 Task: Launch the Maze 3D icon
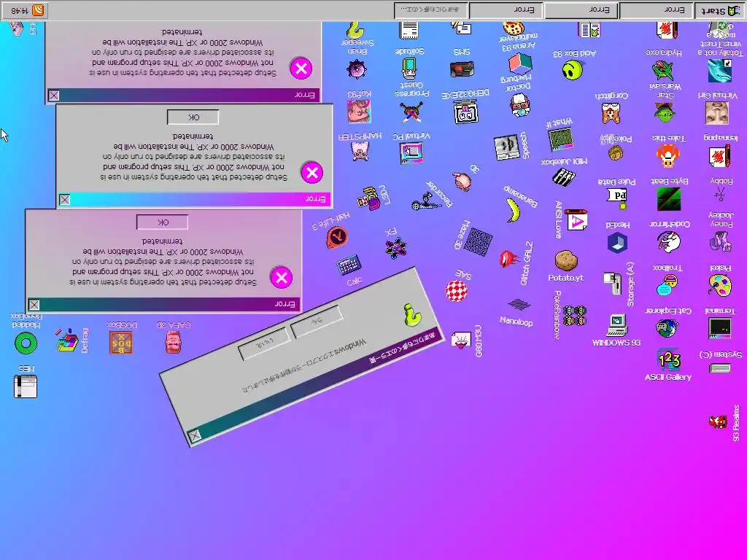tap(478, 242)
